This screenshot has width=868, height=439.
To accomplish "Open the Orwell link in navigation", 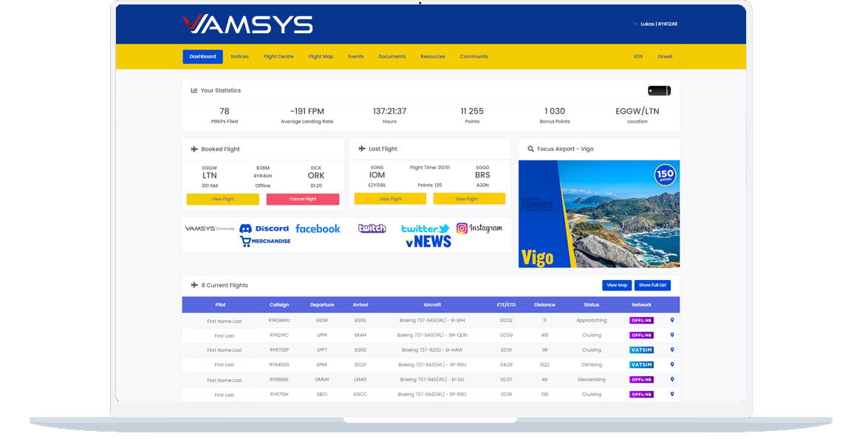I will [x=665, y=56].
